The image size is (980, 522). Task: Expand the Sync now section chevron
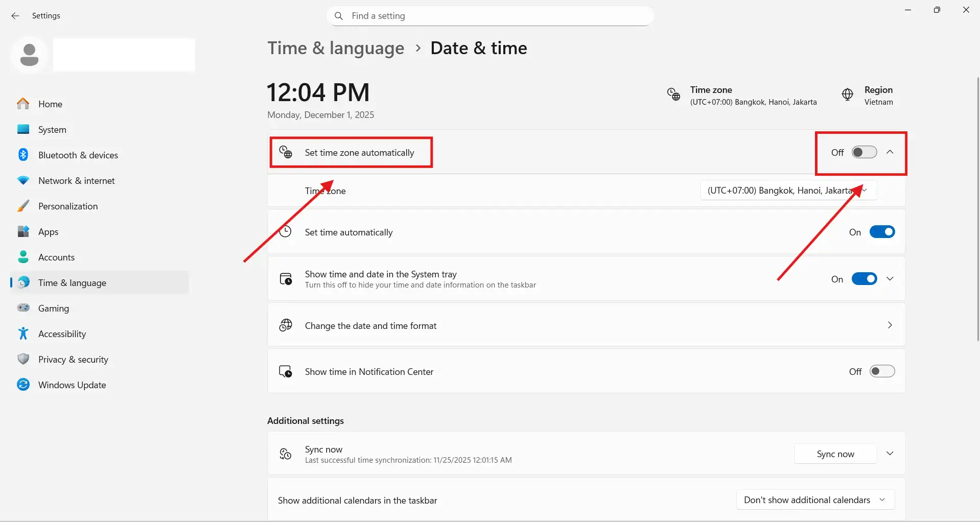(x=890, y=454)
